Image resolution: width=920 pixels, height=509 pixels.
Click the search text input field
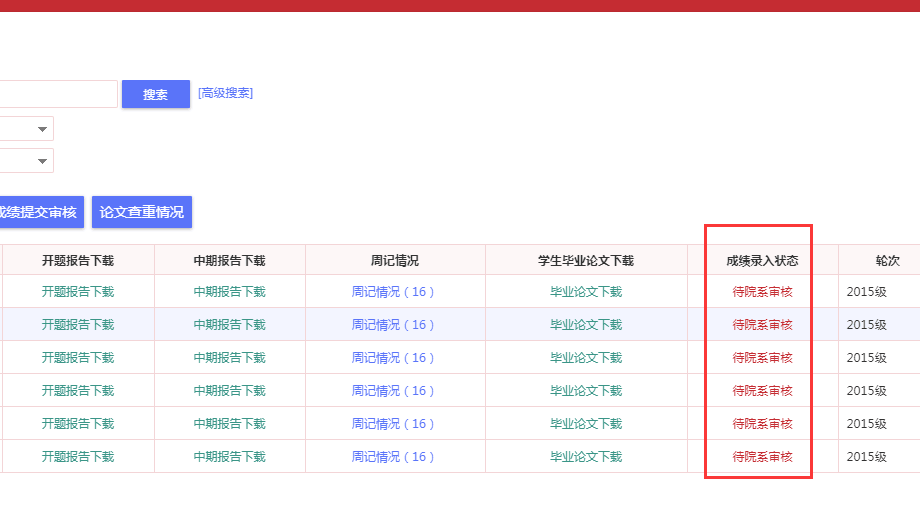point(58,94)
